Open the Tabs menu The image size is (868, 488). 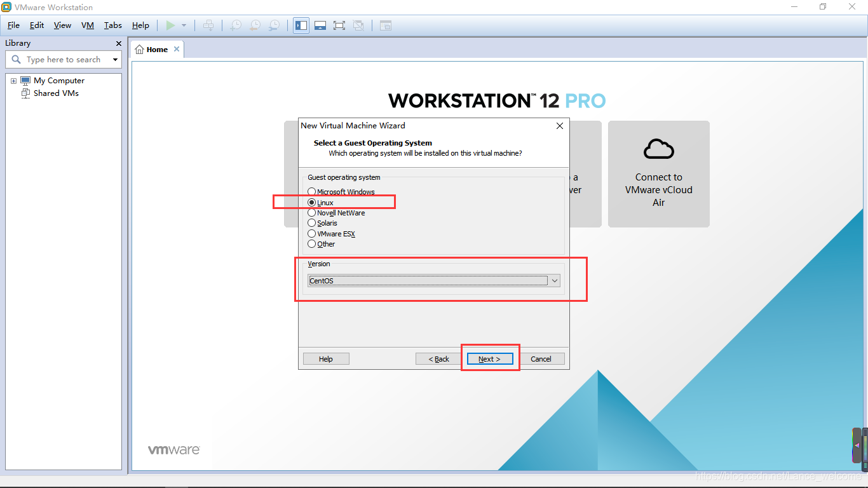click(113, 25)
